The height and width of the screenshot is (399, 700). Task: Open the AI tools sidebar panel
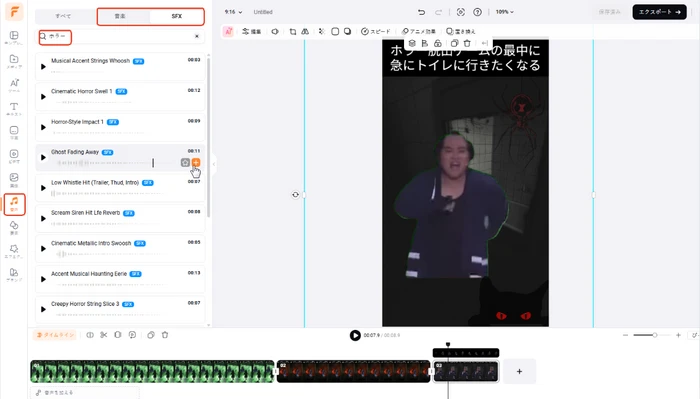[14, 85]
